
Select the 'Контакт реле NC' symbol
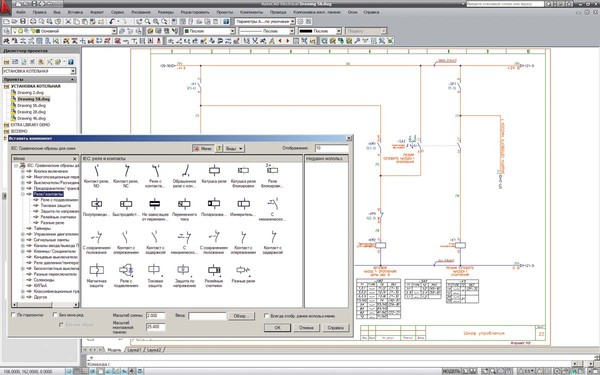tap(126, 175)
